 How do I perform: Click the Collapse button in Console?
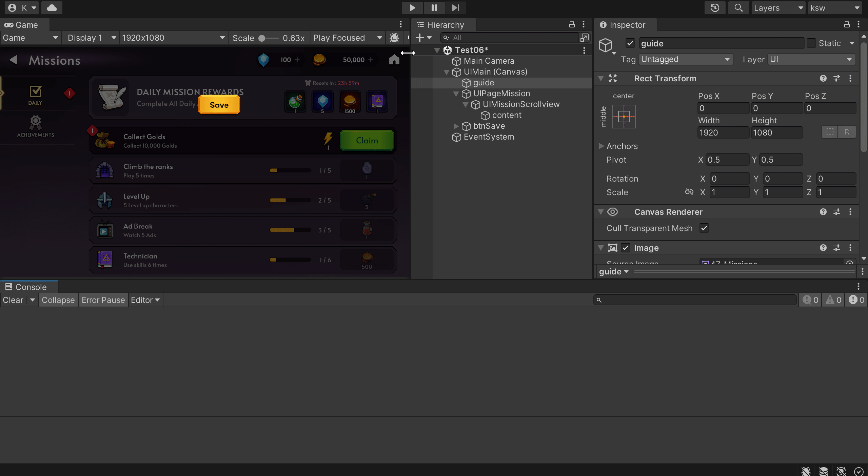pos(58,300)
